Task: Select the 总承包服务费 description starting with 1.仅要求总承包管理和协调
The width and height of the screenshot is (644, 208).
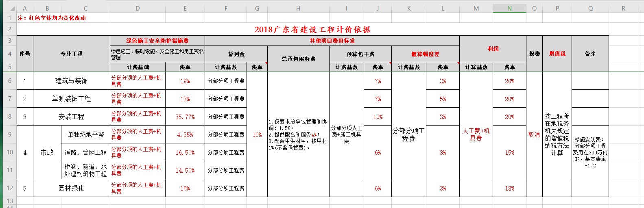Action: point(298,134)
